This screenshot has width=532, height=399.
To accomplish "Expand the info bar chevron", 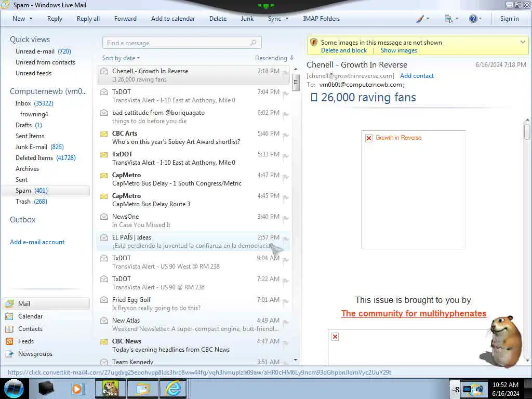I will point(523,42).
